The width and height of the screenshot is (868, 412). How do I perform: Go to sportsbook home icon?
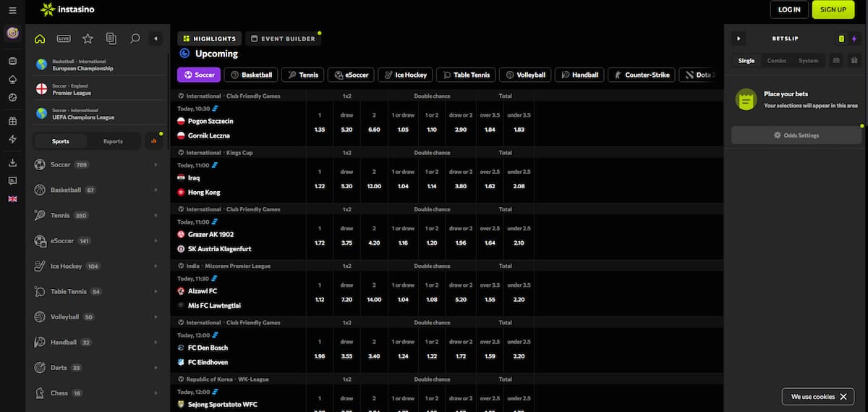pyautogui.click(x=40, y=38)
